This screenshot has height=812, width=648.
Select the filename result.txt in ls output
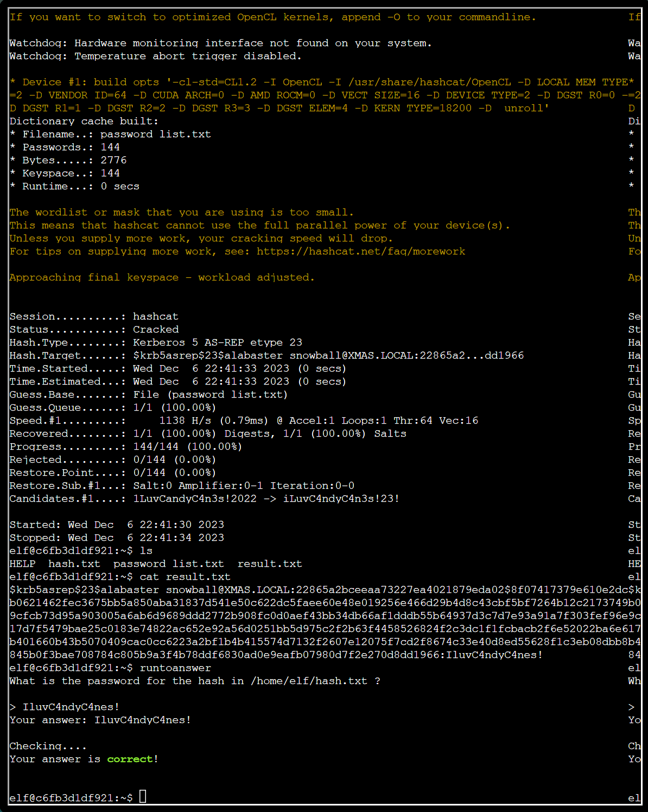point(270,564)
